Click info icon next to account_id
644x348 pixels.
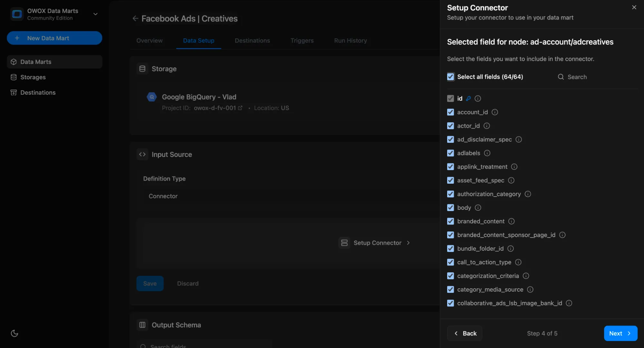[495, 112]
